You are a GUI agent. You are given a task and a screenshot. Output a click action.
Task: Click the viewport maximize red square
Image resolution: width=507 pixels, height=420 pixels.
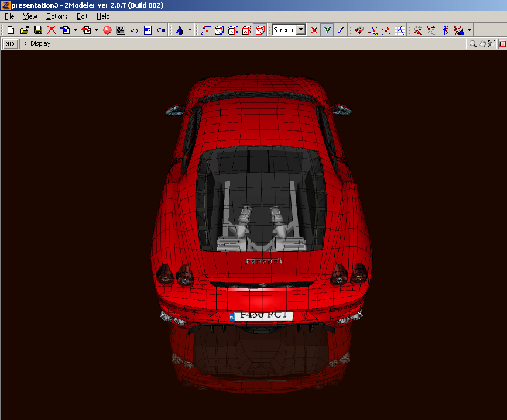tap(502, 44)
